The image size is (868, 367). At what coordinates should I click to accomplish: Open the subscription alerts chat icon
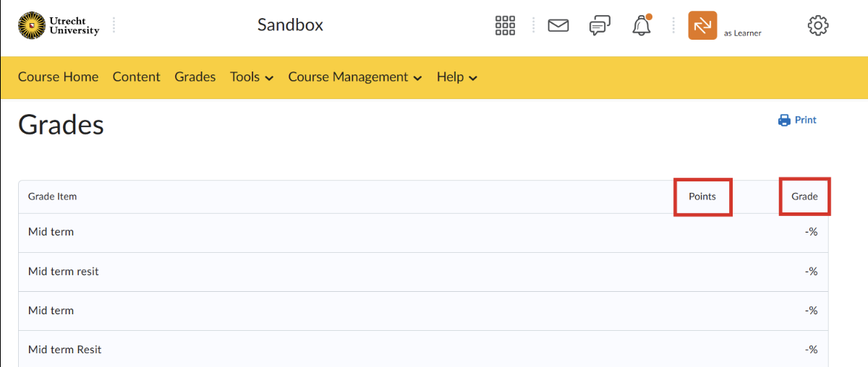[x=600, y=26]
